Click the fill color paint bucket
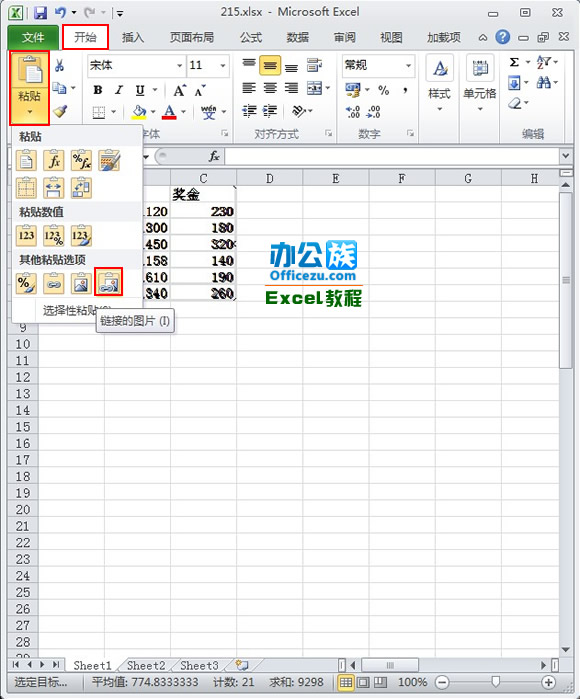 tap(140, 111)
